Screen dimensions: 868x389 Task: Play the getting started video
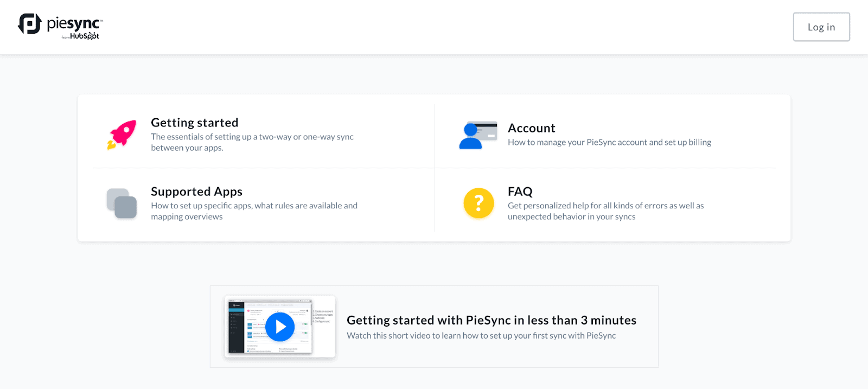[x=280, y=327]
